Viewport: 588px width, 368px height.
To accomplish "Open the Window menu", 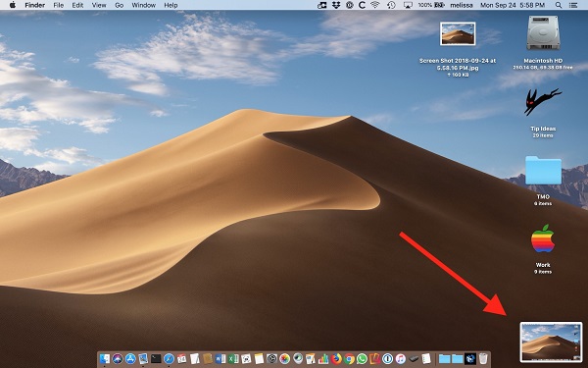I will click(144, 5).
